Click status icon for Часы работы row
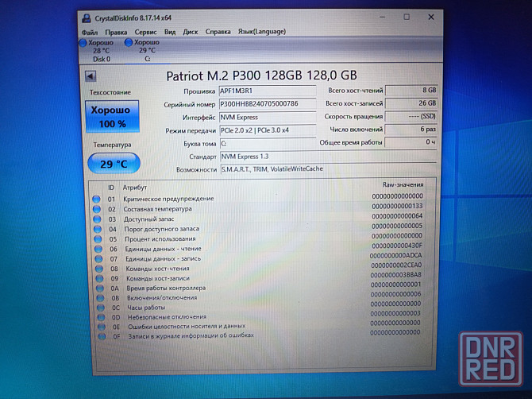The image size is (532, 399). 100,308
